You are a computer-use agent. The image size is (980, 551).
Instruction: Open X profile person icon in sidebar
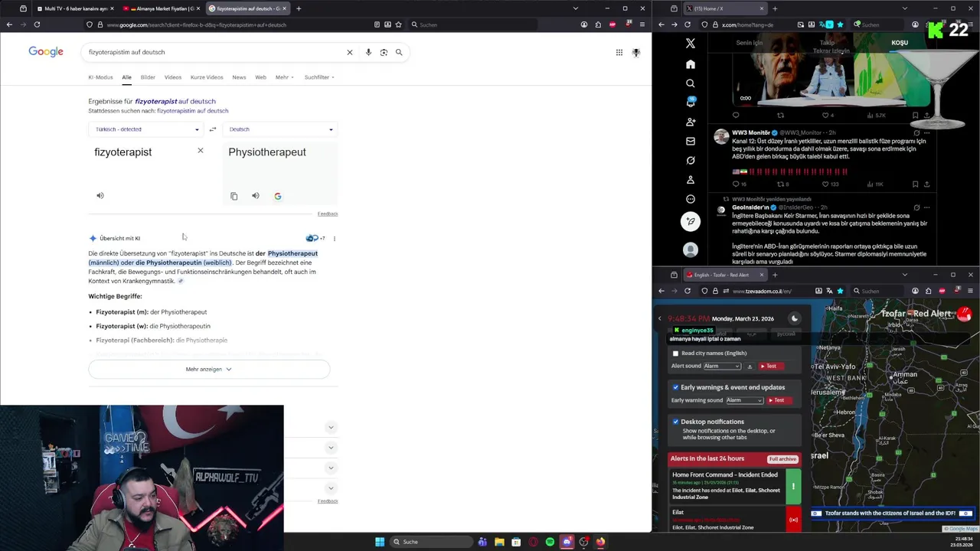point(691,180)
